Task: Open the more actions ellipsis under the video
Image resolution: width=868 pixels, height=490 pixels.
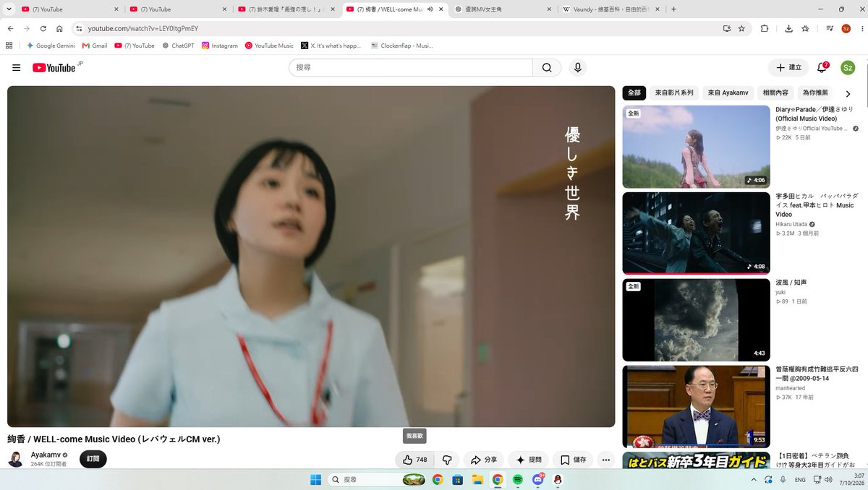Action: [x=606, y=460]
